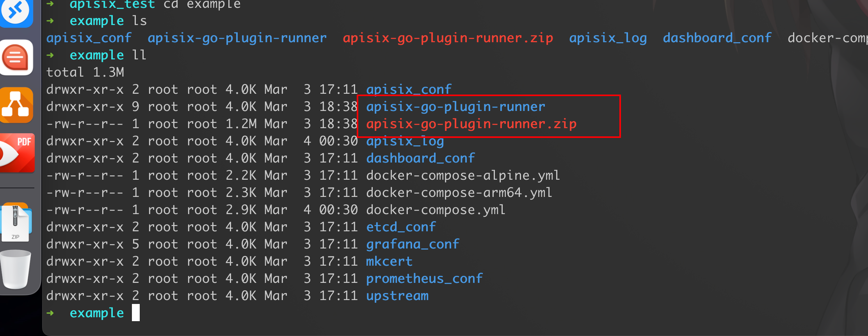Click the highlighted apisix-go-plugin-runner folder
The image size is (868, 336).
455,106
